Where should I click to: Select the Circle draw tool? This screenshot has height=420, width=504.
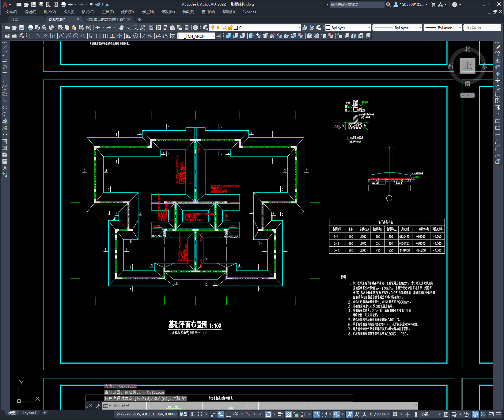click(x=5, y=87)
